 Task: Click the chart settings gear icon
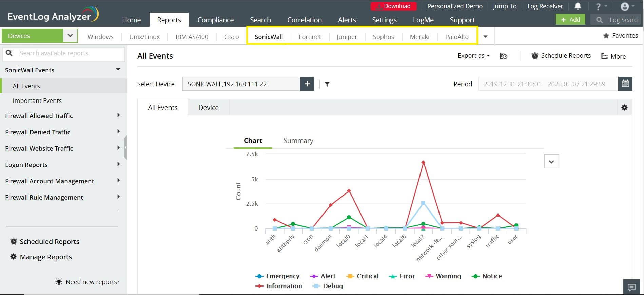[624, 108]
